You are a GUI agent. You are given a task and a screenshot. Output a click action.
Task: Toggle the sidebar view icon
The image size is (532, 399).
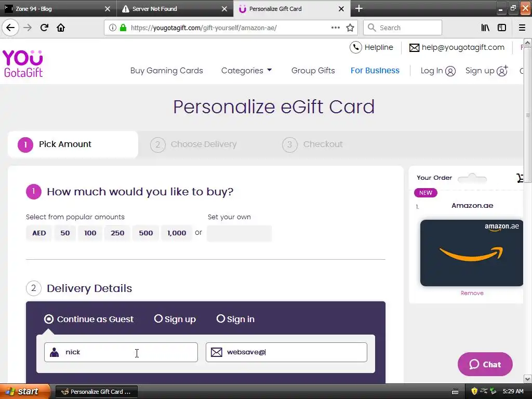[x=502, y=28]
